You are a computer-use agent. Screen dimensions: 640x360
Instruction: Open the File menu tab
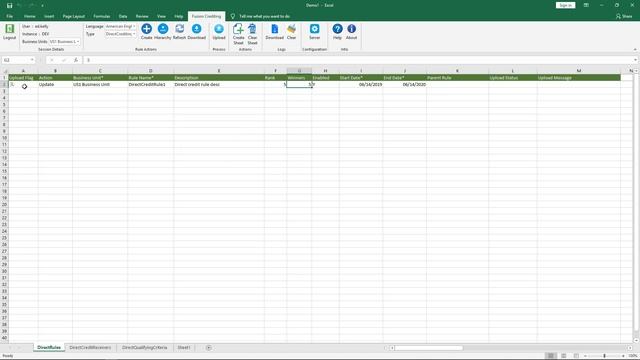pyautogui.click(x=9, y=16)
